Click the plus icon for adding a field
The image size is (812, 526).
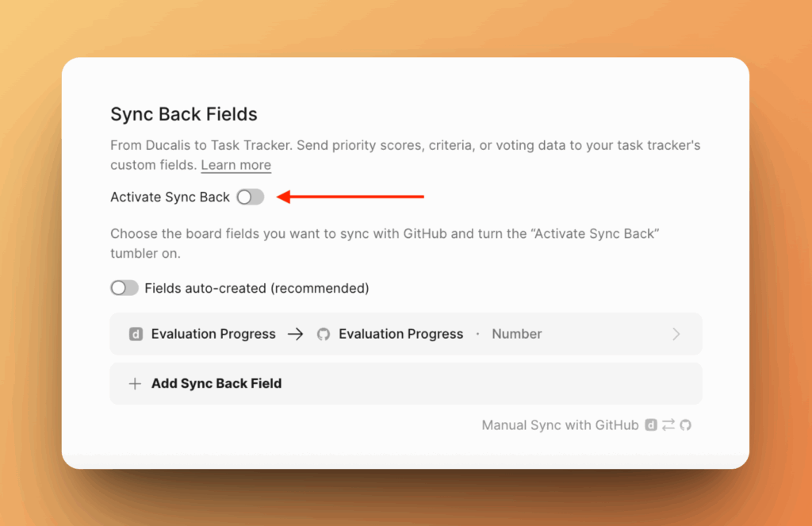[x=136, y=383]
